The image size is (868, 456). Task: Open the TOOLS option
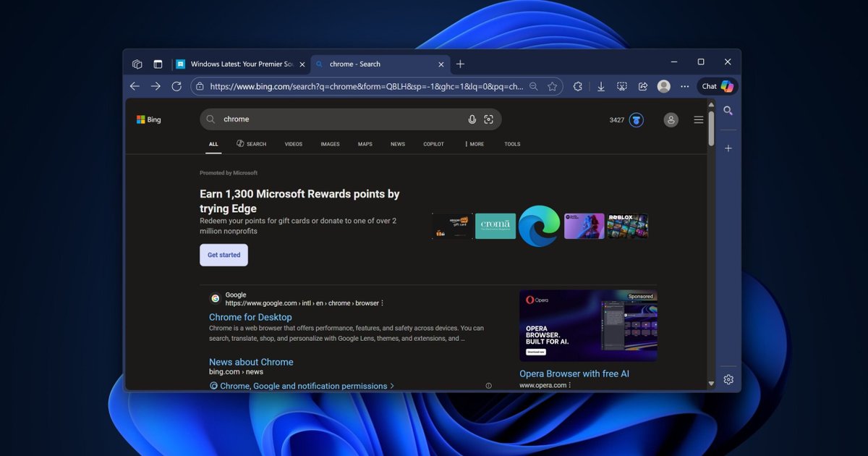512,144
